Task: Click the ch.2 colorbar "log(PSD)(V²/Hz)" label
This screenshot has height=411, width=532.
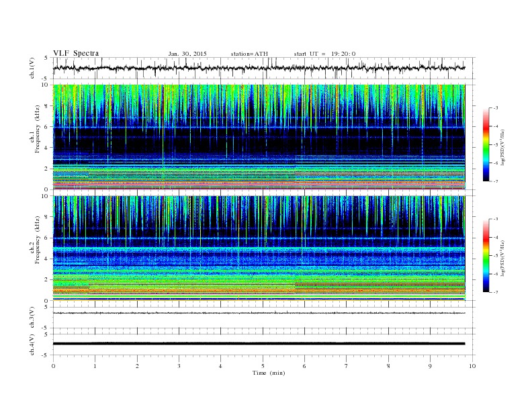Action: coord(502,258)
